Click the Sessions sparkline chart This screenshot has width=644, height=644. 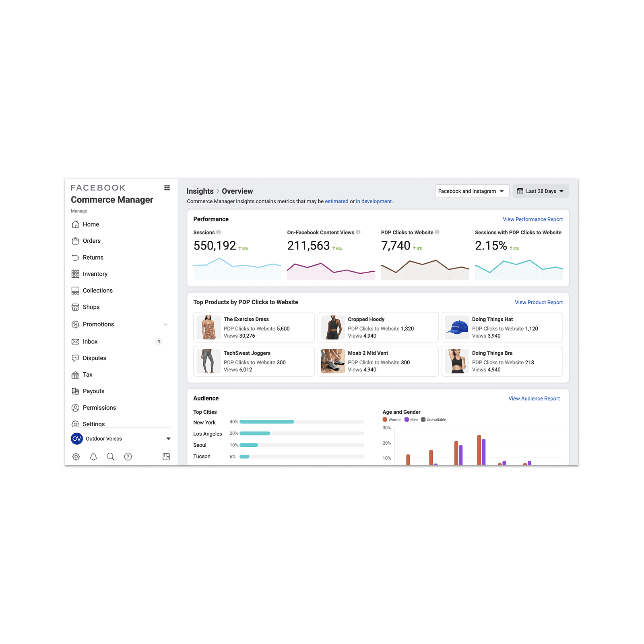pos(237,268)
